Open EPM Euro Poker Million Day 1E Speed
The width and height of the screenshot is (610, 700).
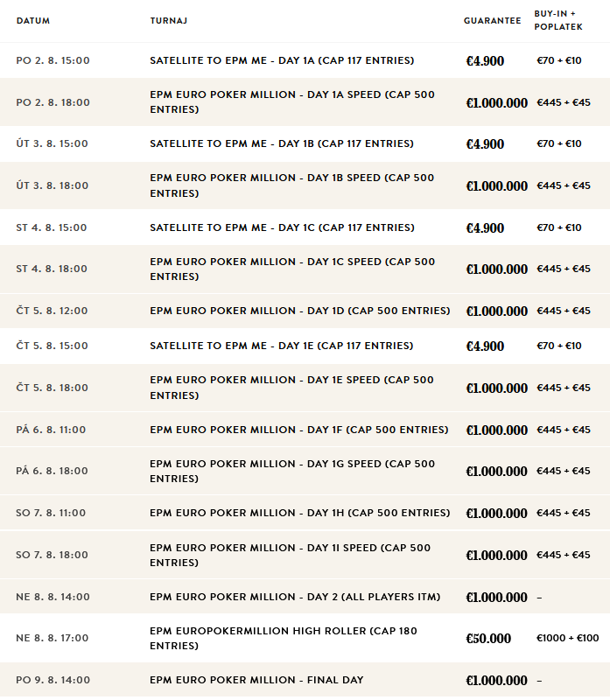[x=305, y=388]
